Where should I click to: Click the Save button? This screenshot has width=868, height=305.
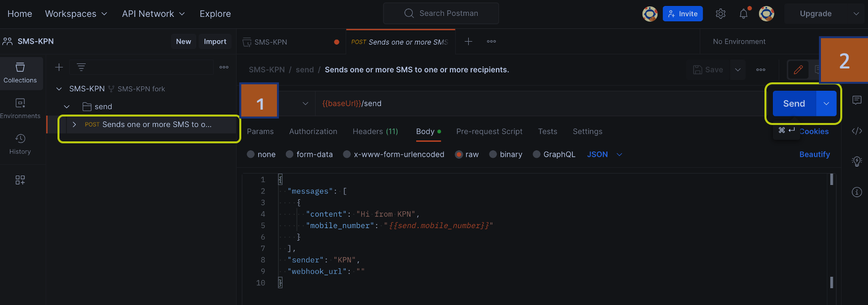[708, 70]
